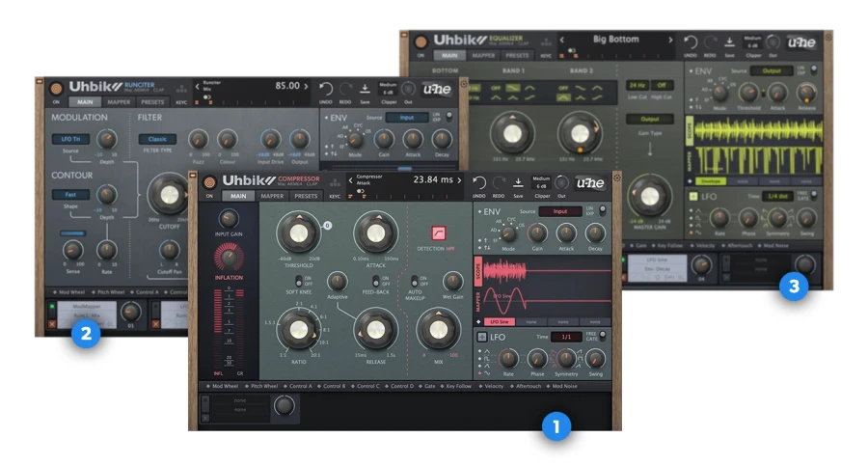
Task: Switch to Compressor PRESETS tab
Action: click(306, 196)
